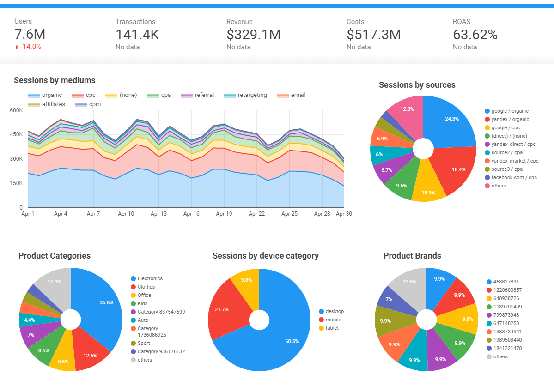
Task: Click the yandex / organic legend dot
Action: (x=487, y=120)
